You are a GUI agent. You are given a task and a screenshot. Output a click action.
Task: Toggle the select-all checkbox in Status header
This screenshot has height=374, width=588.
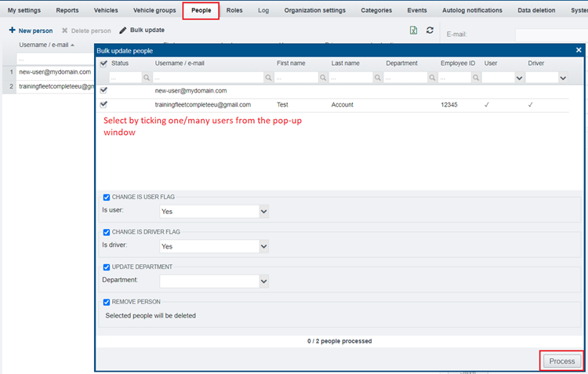click(104, 63)
